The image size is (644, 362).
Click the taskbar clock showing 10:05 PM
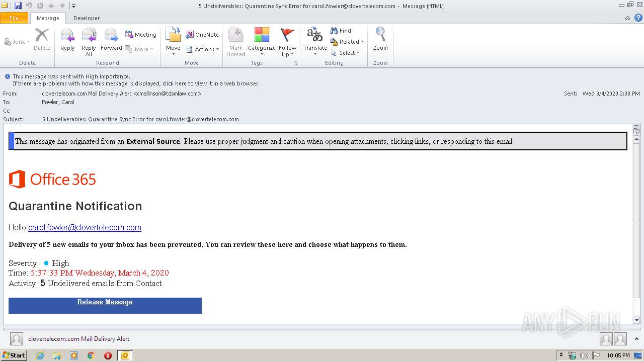[618, 355]
